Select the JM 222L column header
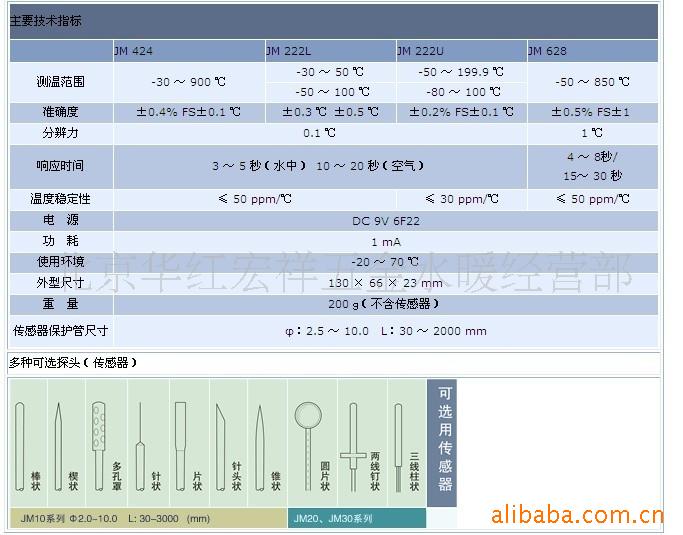The width and height of the screenshot is (683, 535). click(x=331, y=51)
